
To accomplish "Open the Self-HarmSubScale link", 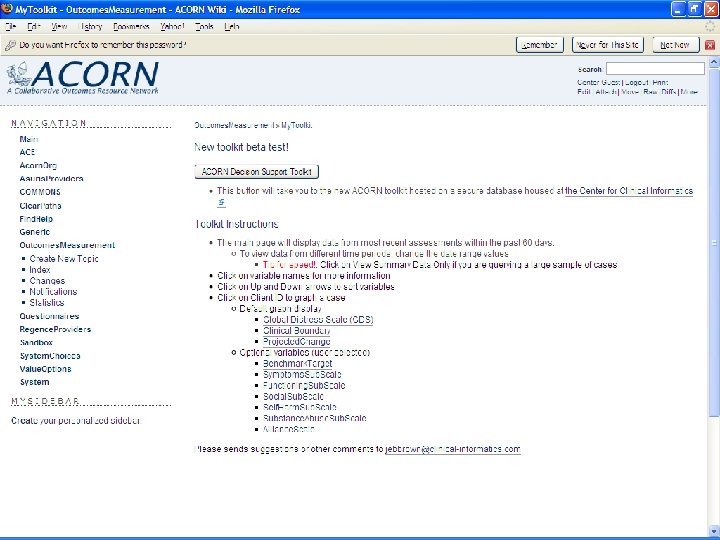I will tap(299, 407).
